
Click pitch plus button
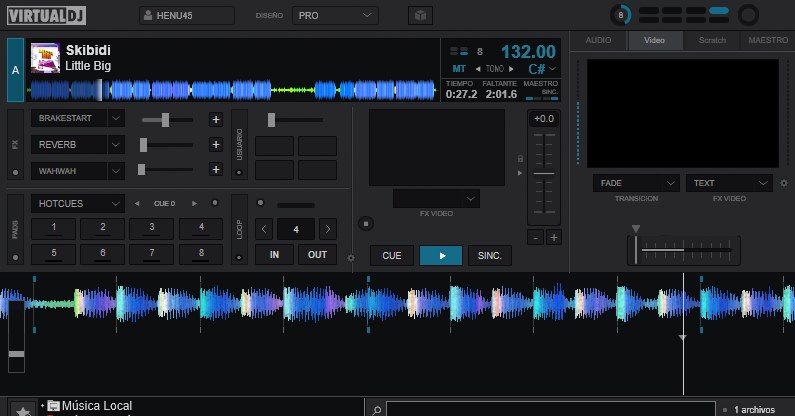(x=554, y=237)
